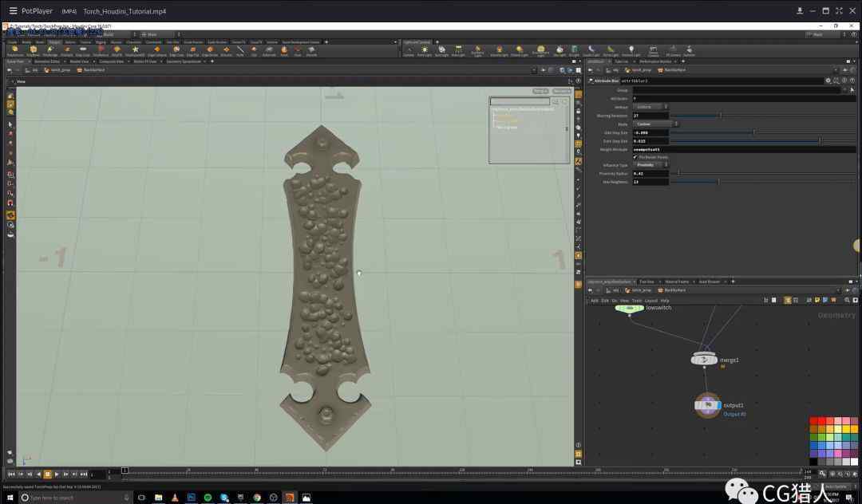Open the Mode dropdown set to Custom

pos(655,124)
